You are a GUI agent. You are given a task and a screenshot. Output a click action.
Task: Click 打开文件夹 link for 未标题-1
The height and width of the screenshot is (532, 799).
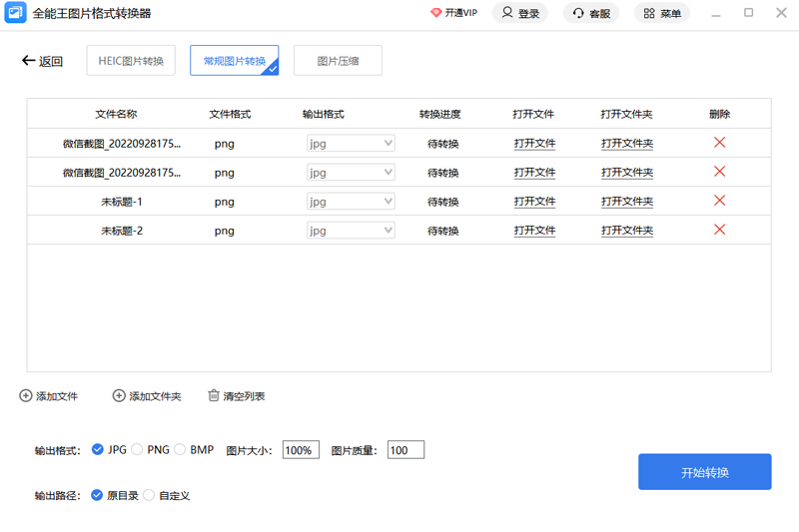coord(627,202)
